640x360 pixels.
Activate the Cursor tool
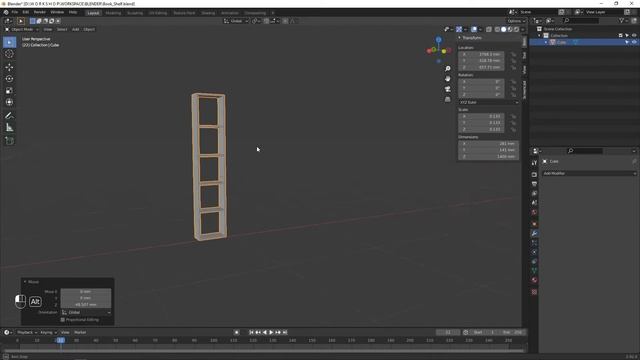click(9, 54)
